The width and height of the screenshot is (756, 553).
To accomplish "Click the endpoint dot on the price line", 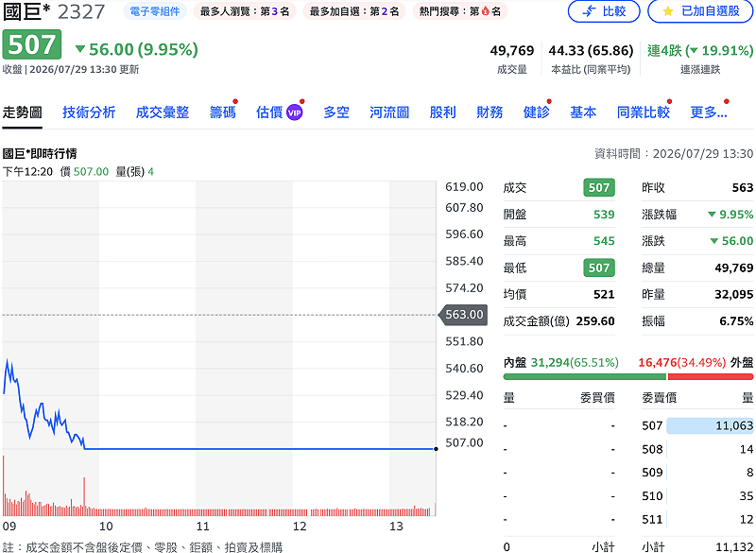I will pyautogui.click(x=436, y=449).
